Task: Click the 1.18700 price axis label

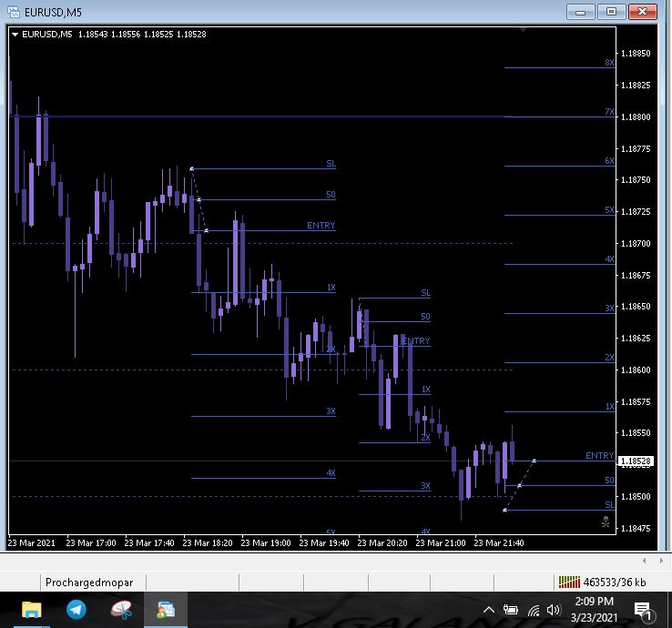Action: pyautogui.click(x=636, y=243)
